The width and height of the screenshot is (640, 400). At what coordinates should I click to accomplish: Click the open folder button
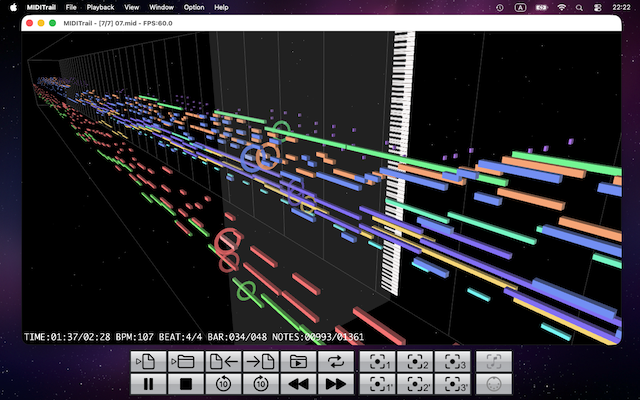186,361
